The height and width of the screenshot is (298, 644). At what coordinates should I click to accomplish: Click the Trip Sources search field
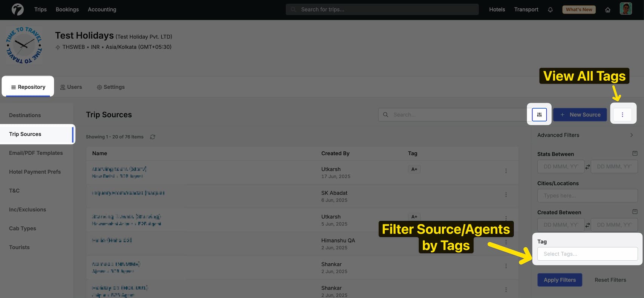pyautogui.click(x=456, y=115)
